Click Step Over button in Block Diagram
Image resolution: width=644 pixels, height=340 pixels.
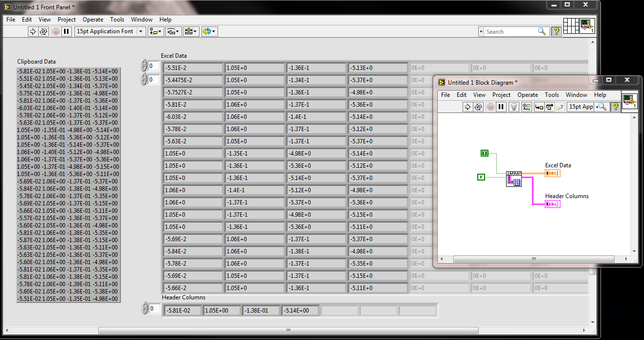click(x=549, y=107)
